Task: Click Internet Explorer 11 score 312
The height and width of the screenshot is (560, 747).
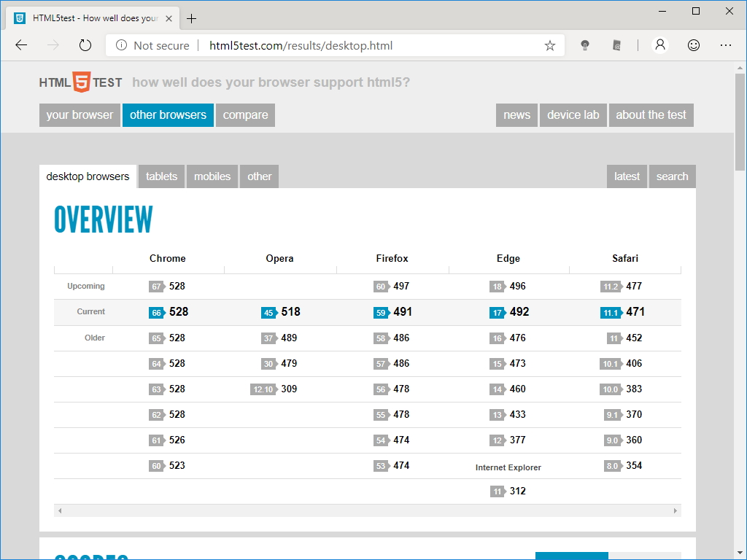Action: click(508, 491)
